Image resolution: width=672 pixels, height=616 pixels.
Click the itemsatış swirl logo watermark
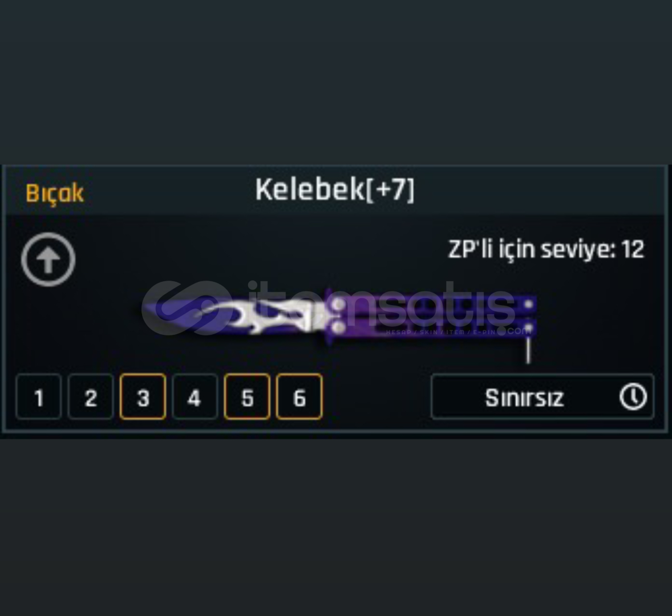coord(187,307)
